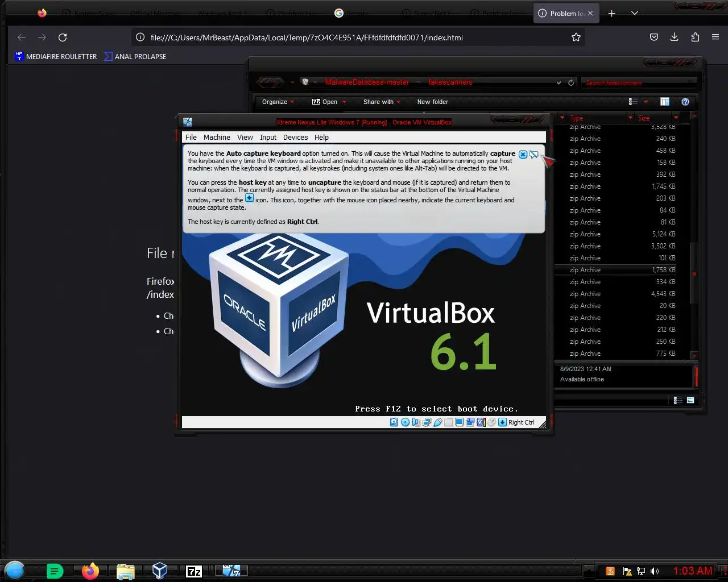Refresh the Explorer address bar

click(571, 82)
